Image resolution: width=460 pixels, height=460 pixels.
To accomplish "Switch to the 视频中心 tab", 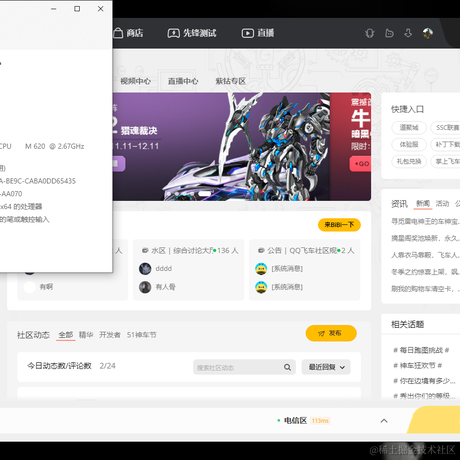I will (x=135, y=81).
